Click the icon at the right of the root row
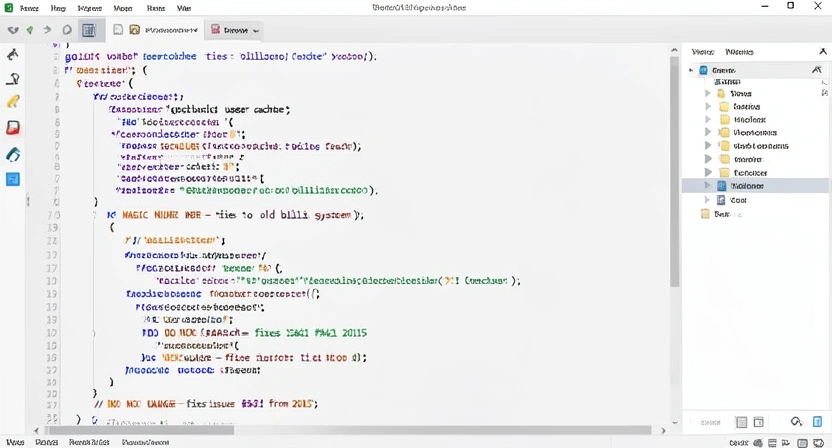Viewport: 832px width, 448px height. 817,70
